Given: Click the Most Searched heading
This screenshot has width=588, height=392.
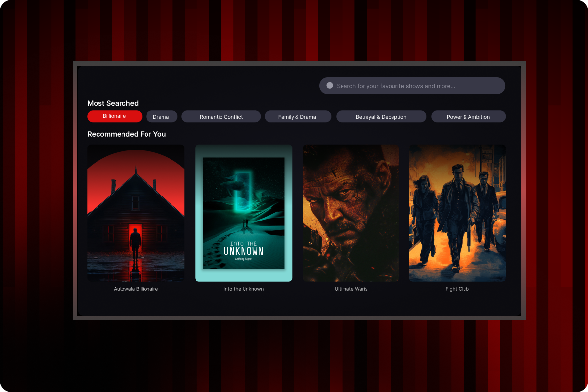Looking at the screenshot, I should (113, 103).
